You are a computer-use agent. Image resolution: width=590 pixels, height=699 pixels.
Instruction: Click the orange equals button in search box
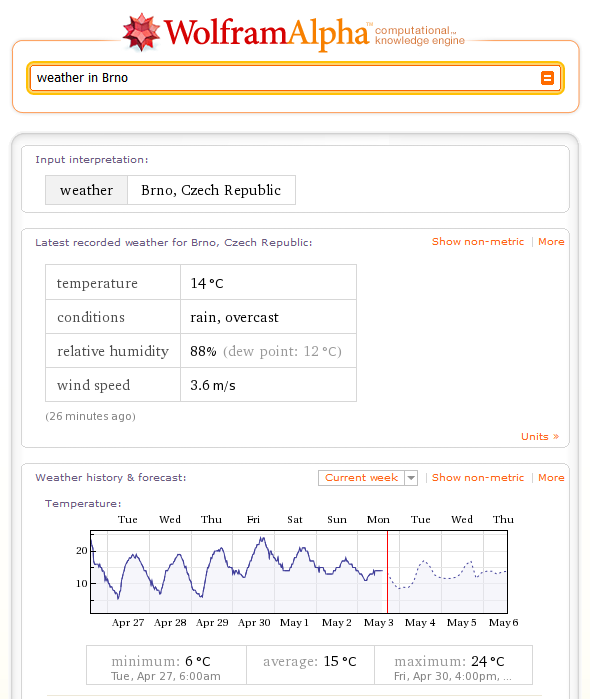pyautogui.click(x=547, y=78)
